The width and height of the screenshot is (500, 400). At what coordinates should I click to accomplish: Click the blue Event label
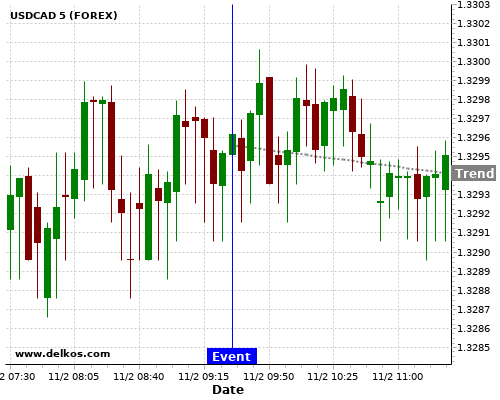pyautogui.click(x=232, y=356)
